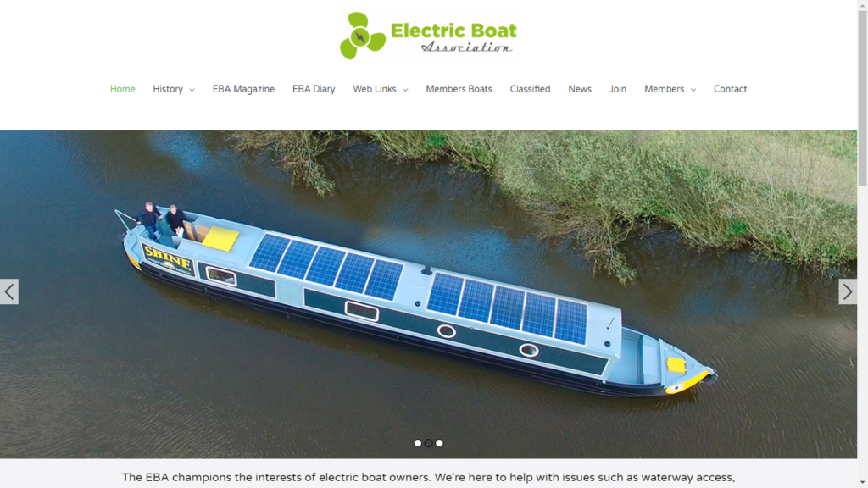Show the previous slide with left arrow
868x488 pixels.
coord(8,291)
